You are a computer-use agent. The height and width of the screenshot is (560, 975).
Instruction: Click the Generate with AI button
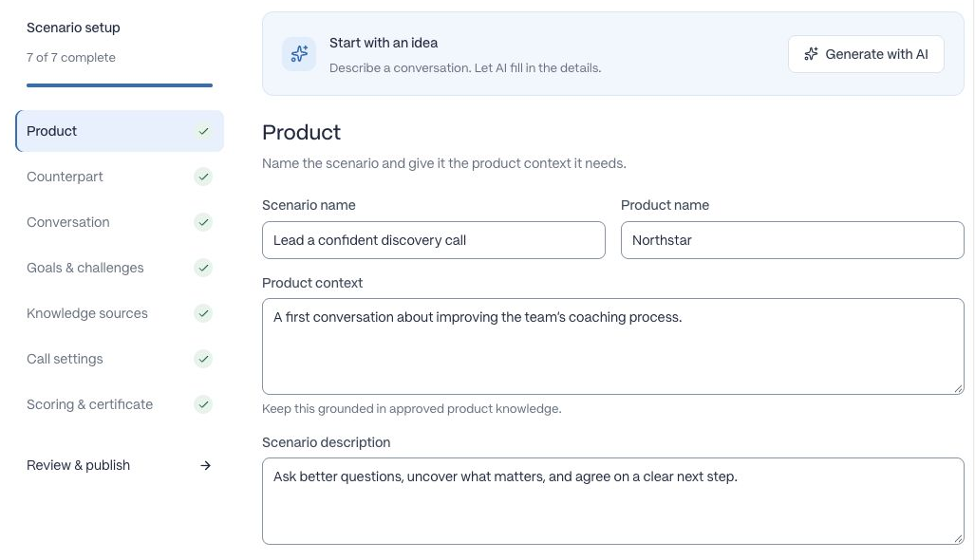(x=866, y=54)
